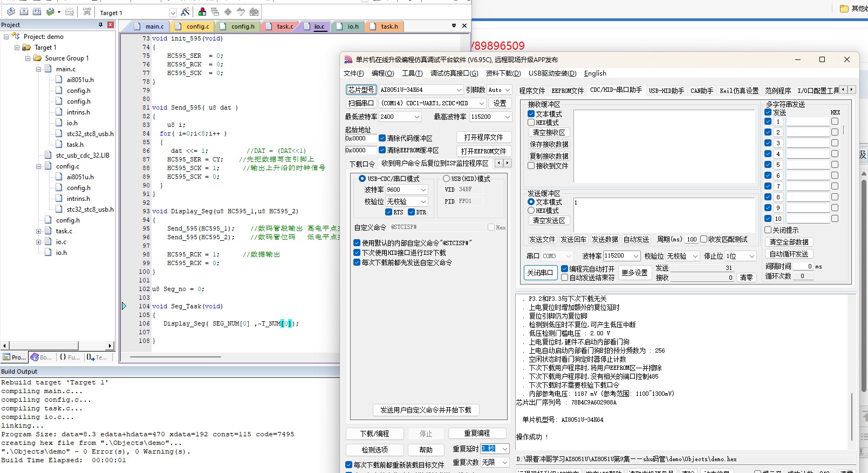This screenshot has width=868, height=473.
Task: Click the 下载/编程 button
Action: pyautogui.click(x=374, y=434)
